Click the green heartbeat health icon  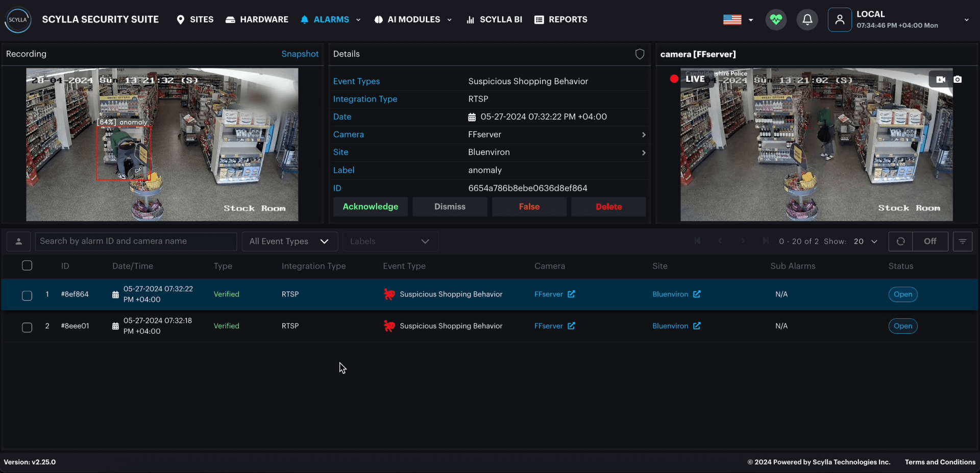coord(776,20)
